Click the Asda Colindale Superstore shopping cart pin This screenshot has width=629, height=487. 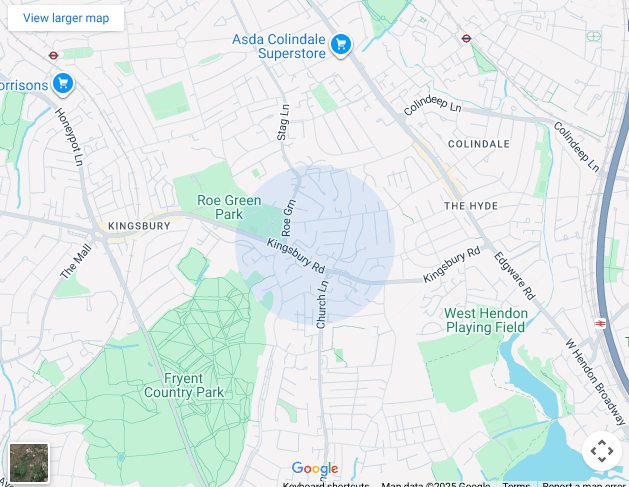coord(341,45)
